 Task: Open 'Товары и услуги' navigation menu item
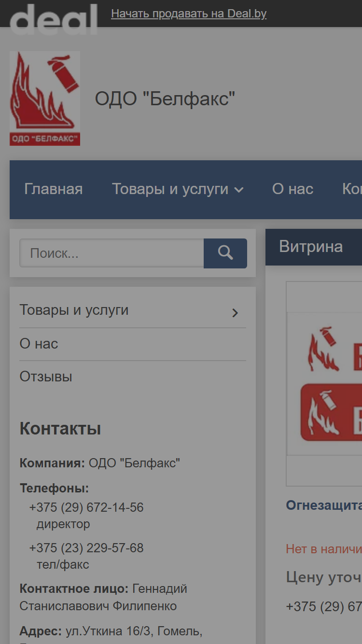pyautogui.click(x=170, y=189)
